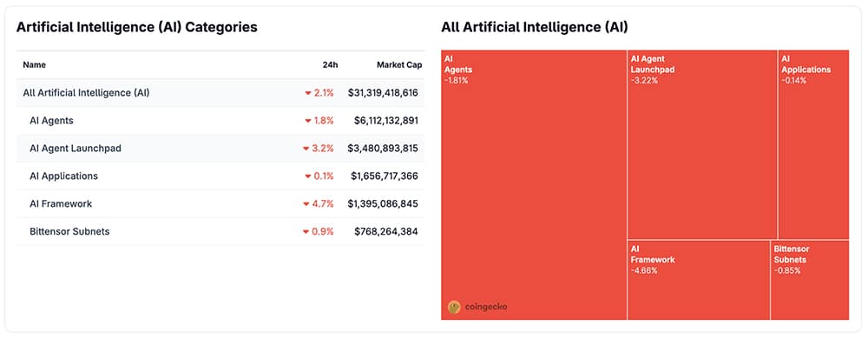
Task: Click the red down arrow beside 2.1%
Action: point(308,93)
